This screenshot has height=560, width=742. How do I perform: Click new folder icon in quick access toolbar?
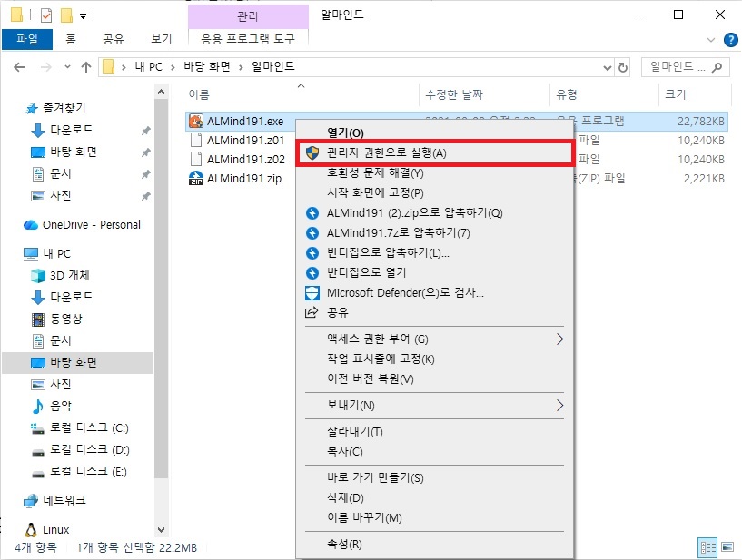pos(66,15)
